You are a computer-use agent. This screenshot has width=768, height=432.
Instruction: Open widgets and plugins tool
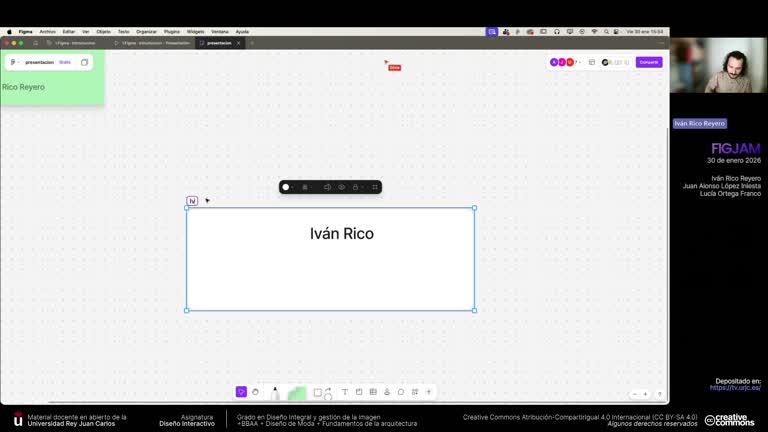(x=415, y=392)
